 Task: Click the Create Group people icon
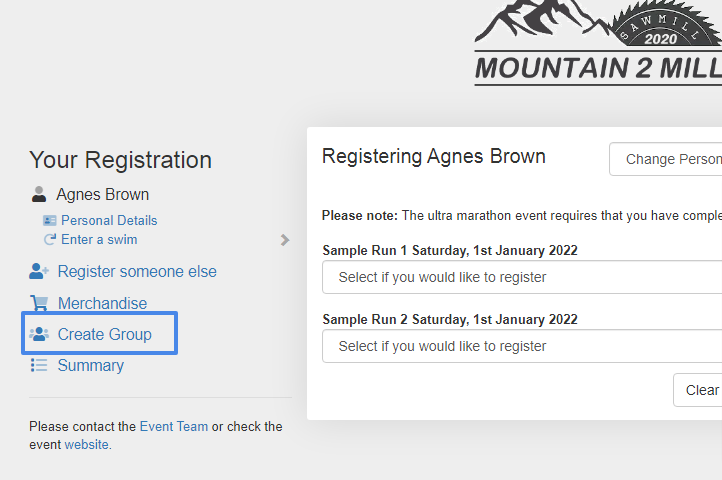click(39, 334)
